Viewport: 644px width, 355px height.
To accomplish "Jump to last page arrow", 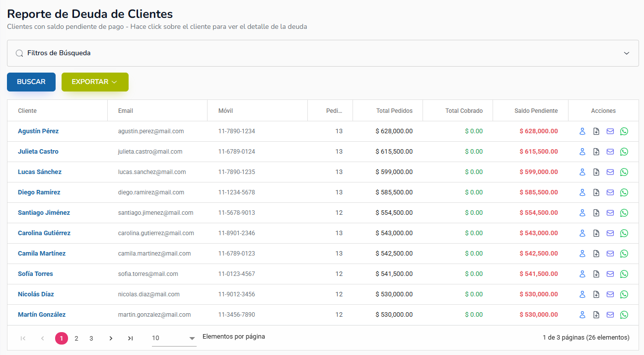I will tap(130, 339).
